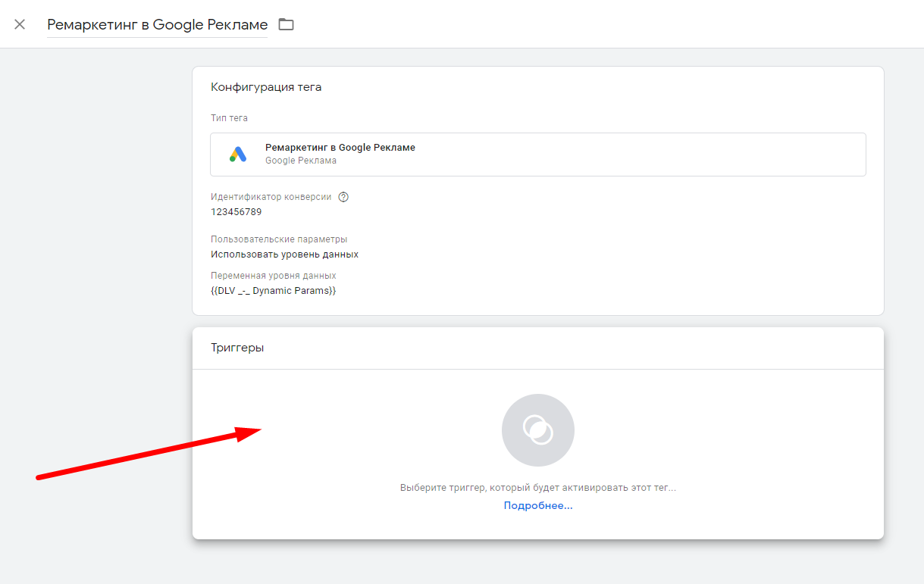Open the Подробнее... link
This screenshot has height=584, width=924.
(x=537, y=505)
